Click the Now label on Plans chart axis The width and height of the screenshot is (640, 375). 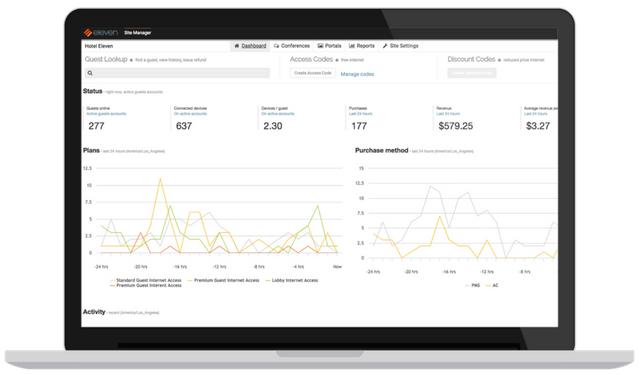(337, 267)
